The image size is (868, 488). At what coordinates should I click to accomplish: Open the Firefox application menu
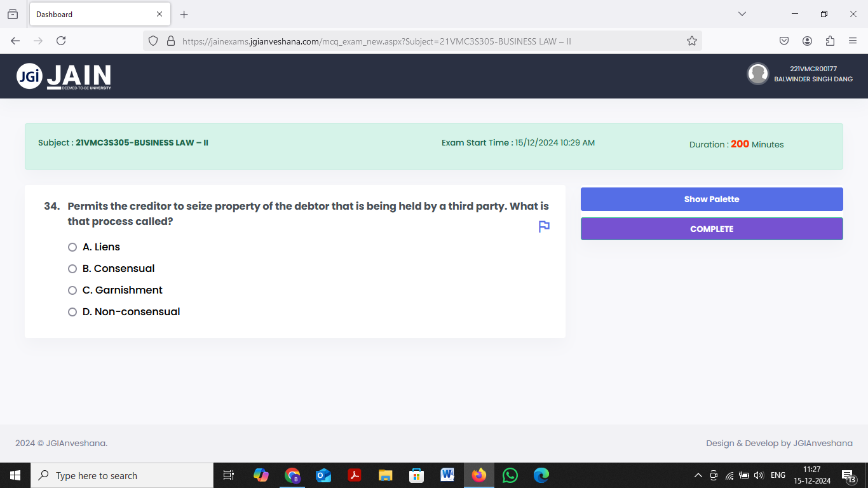point(853,40)
